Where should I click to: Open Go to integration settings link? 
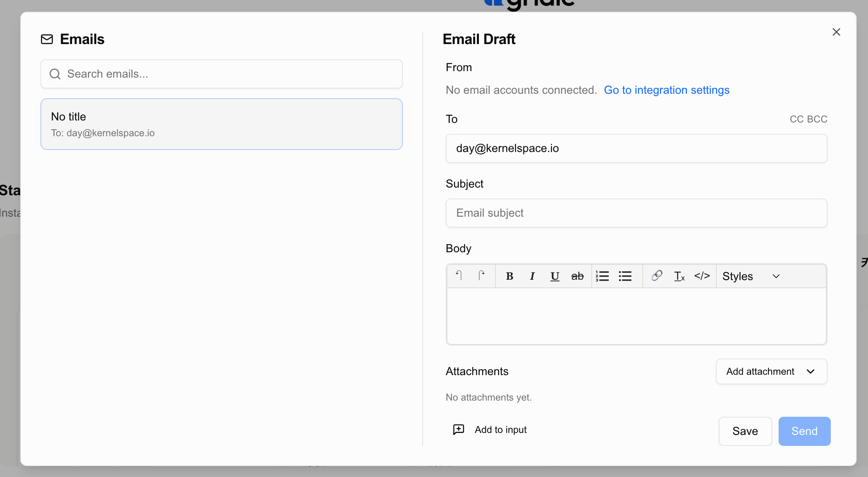pyautogui.click(x=667, y=90)
